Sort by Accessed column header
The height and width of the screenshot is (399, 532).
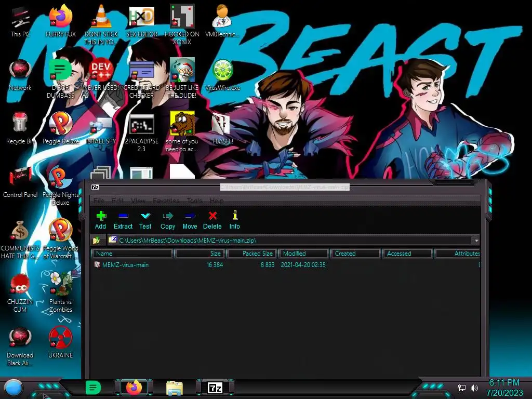[x=407, y=254]
